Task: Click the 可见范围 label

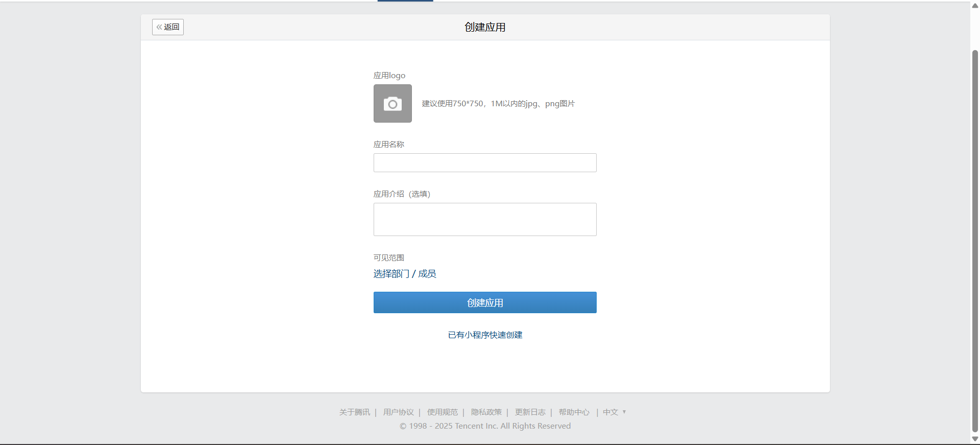Action: tap(389, 258)
